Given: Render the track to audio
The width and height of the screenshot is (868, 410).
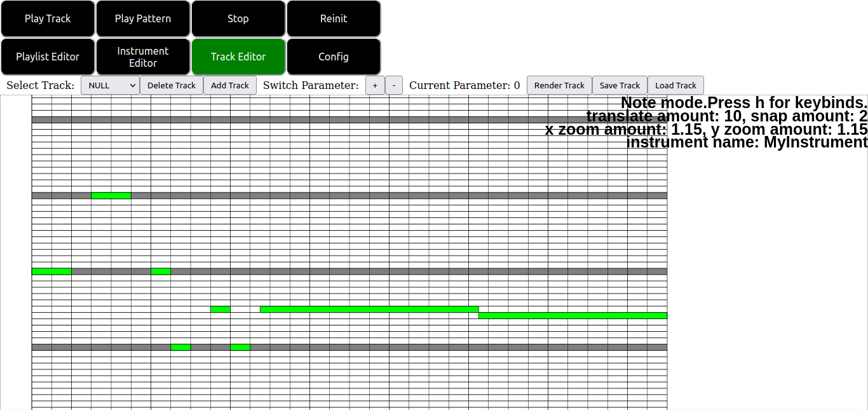Looking at the screenshot, I should pos(559,85).
